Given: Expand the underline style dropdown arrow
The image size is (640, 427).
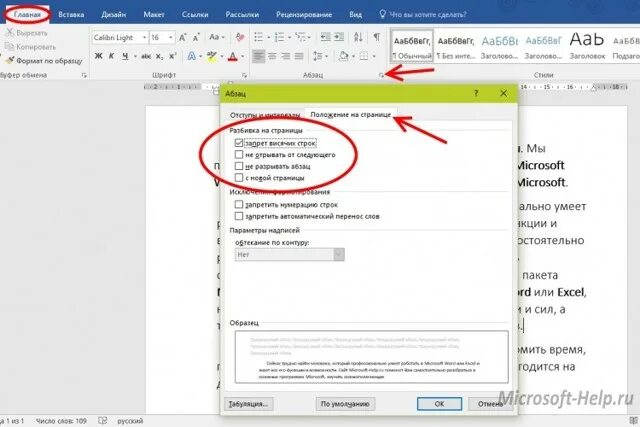Looking at the screenshot, I should (x=135, y=56).
